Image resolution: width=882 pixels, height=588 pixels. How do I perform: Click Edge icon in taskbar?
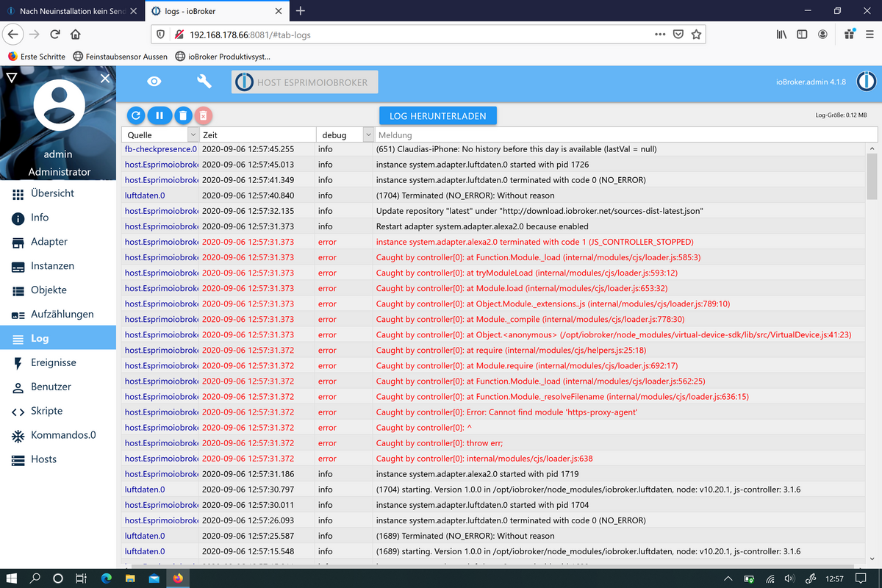(x=106, y=578)
